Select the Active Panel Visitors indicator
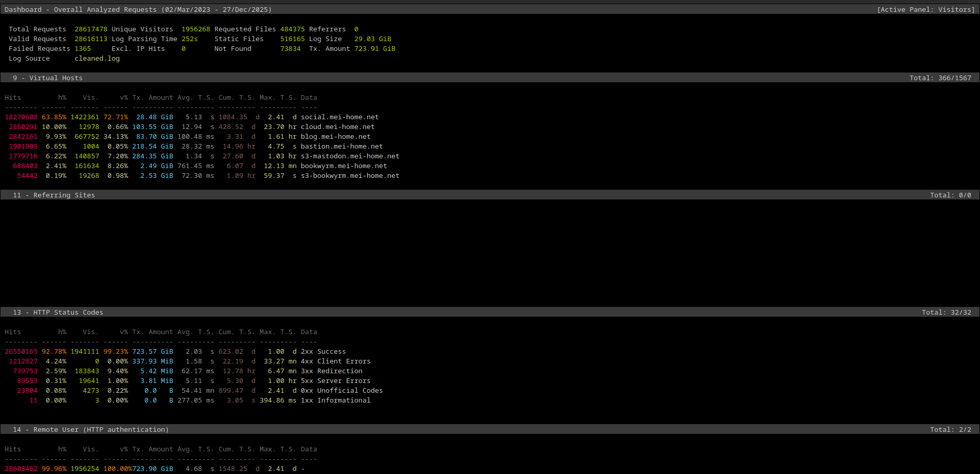 pyautogui.click(x=927, y=9)
